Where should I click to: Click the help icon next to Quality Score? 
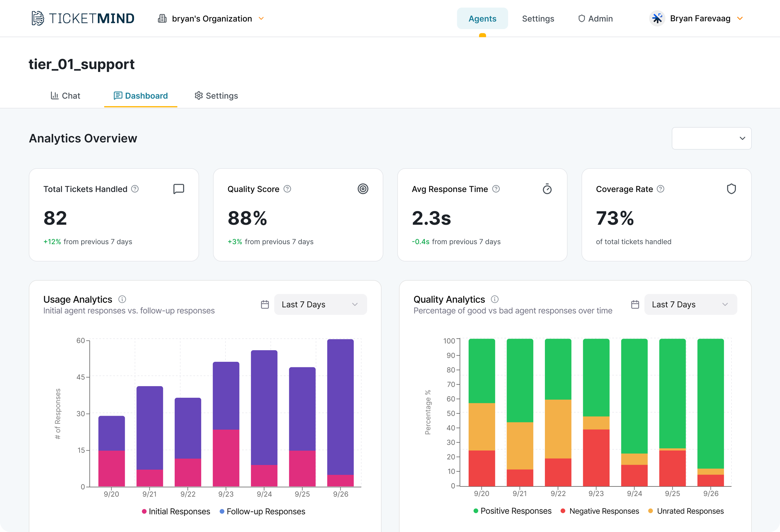(287, 189)
